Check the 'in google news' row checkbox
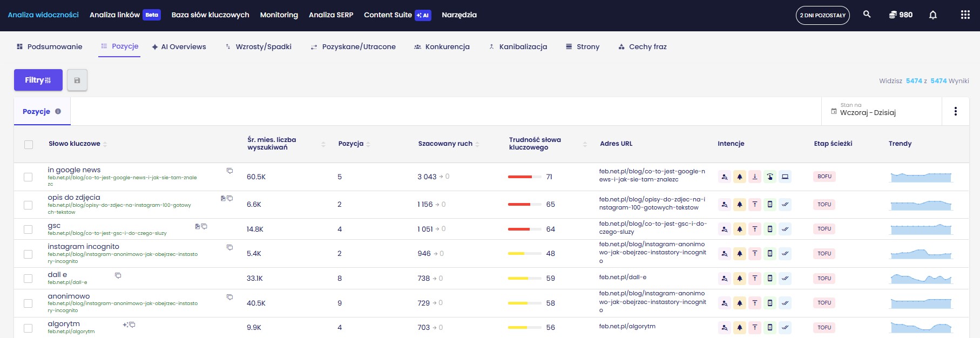The image size is (980, 338). (28, 177)
